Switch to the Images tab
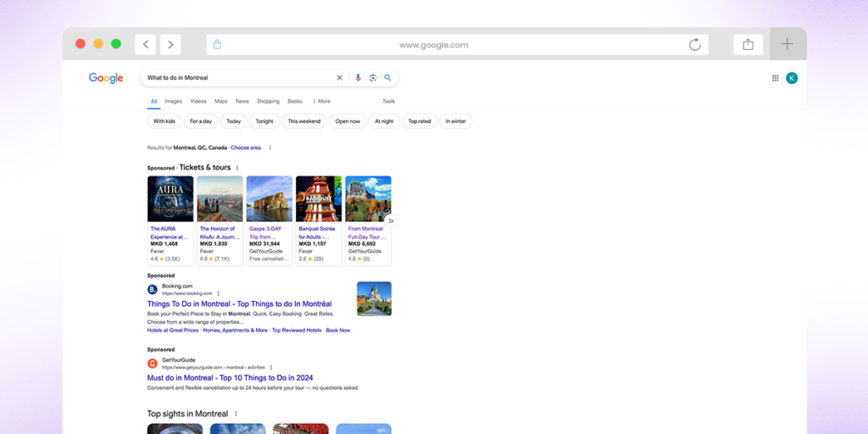 (173, 102)
